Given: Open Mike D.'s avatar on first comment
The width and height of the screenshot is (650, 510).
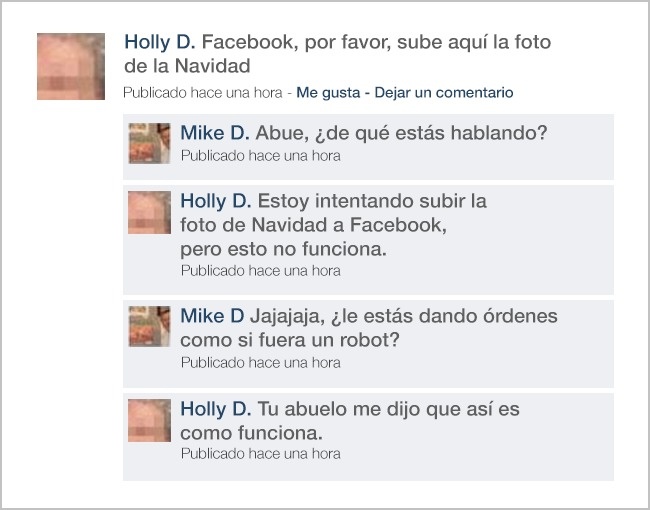Looking at the screenshot, I should (149, 143).
